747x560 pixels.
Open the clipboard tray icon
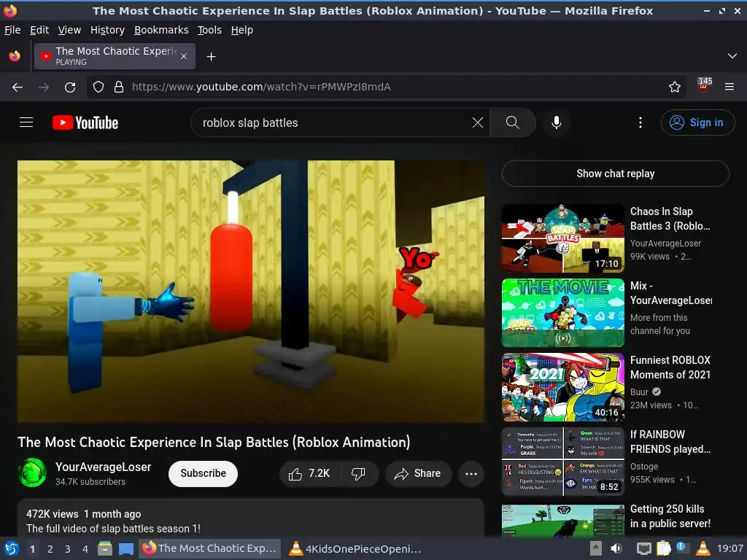(x=663, y=548)
